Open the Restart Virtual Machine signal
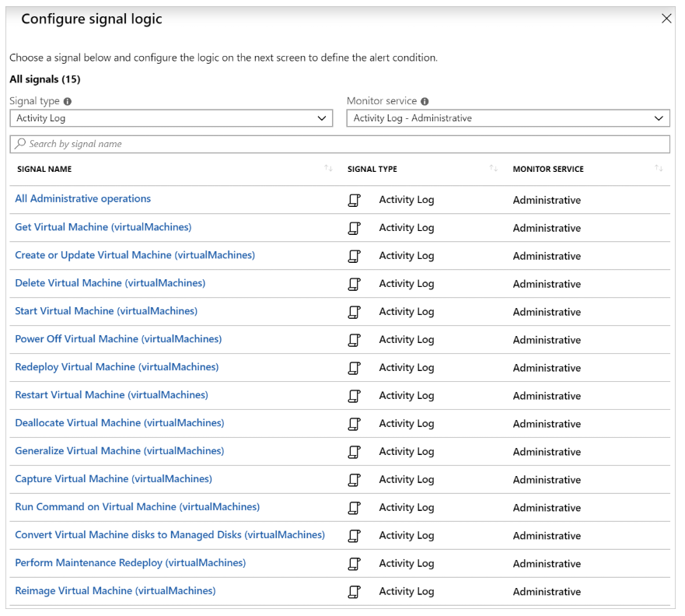Image resolution: width=685 pixels, height=616 pixels. click(111, 395)
